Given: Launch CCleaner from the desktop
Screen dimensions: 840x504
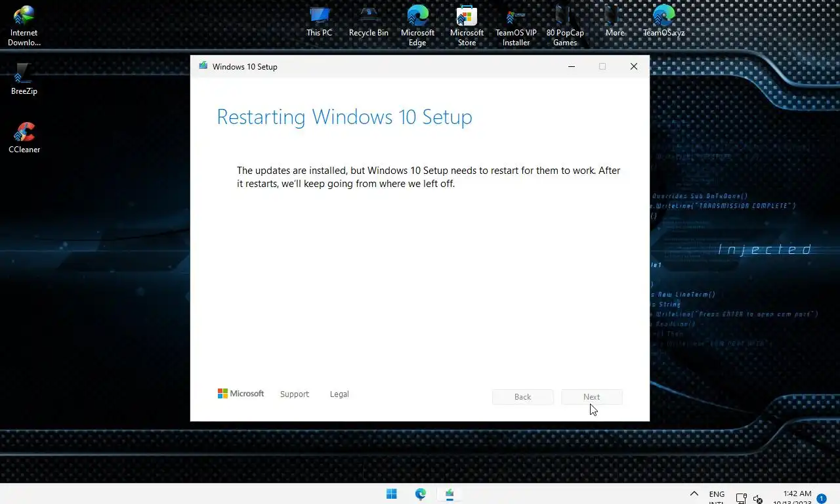Looking at the screenshot, I should (x=24, y=138).
